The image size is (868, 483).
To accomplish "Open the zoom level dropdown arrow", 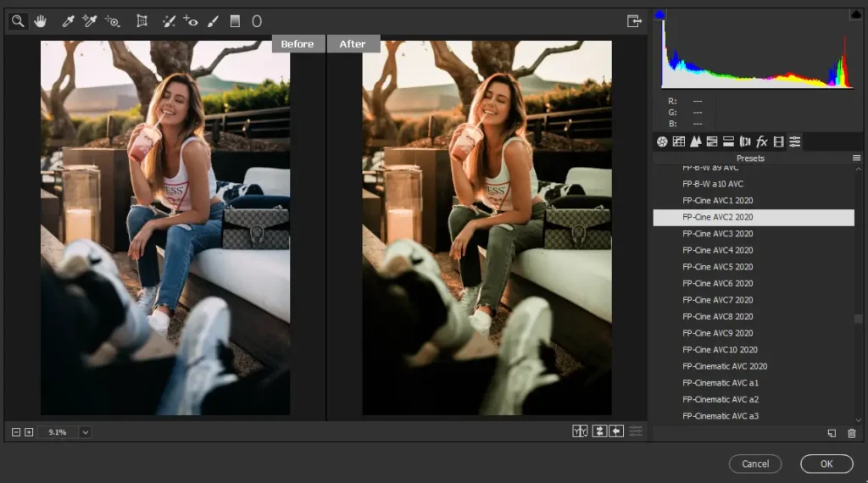I will [x=86, y=432].
